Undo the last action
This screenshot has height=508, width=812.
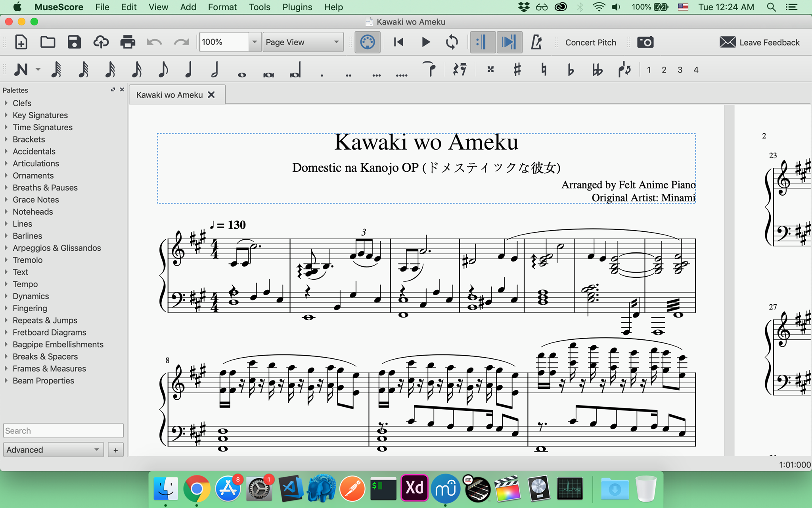coord(154,42)
